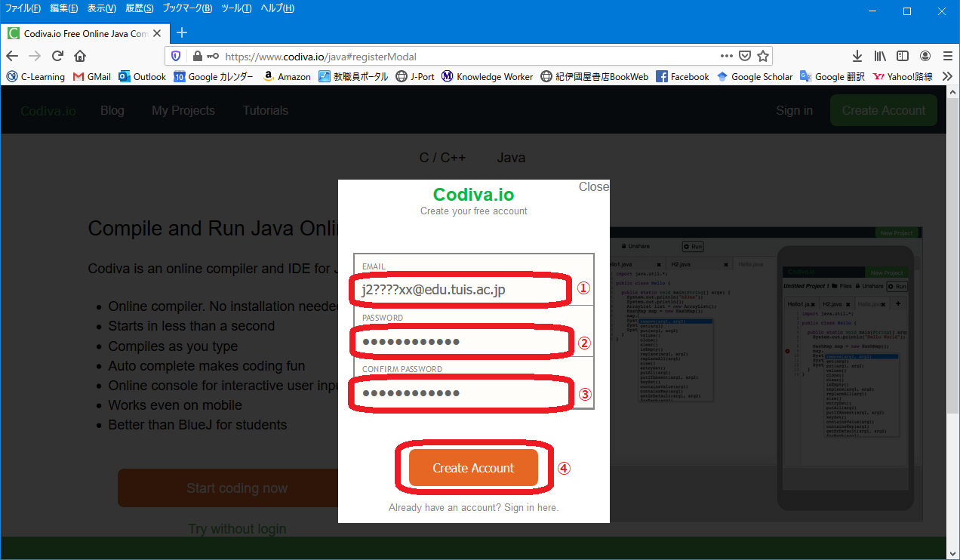Open the library bookshelf icon
960x560 pixels.
(880, 56)
